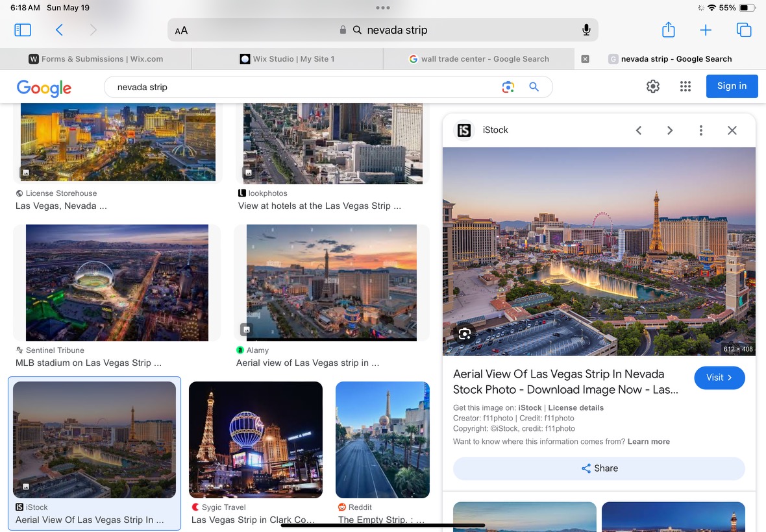Click the iStock logo in preview header
The width and height of the screenshot is (766, 532).
tap(464, 130)
